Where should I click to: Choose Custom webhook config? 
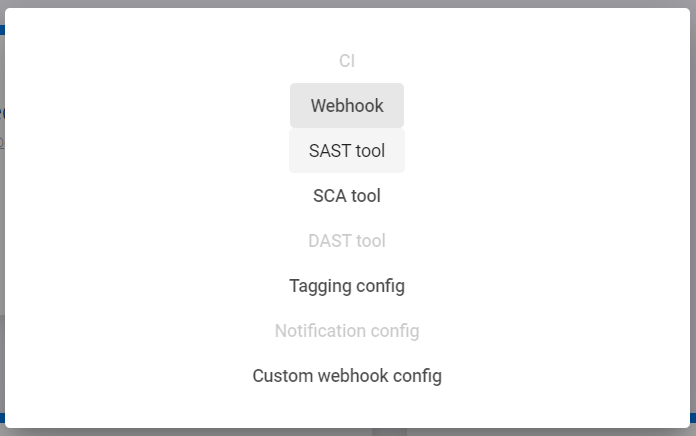[347, 376]
